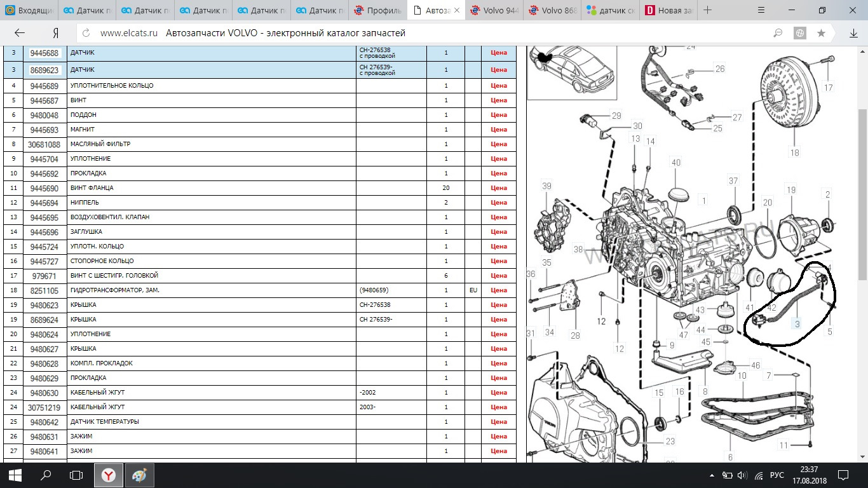Switch to Paint in the taskbar

(x=139, y=475)
